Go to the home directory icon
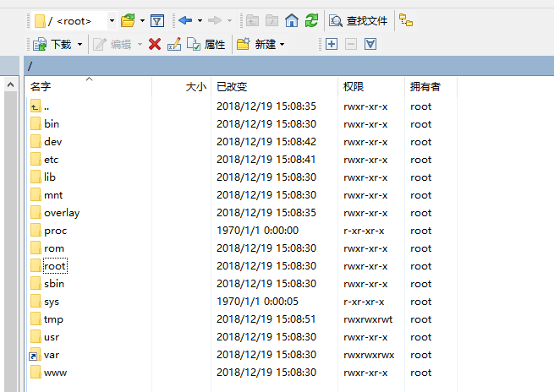The width and height of the screenshot is (554, 392). pyautogui.click(x=292, y=20)
